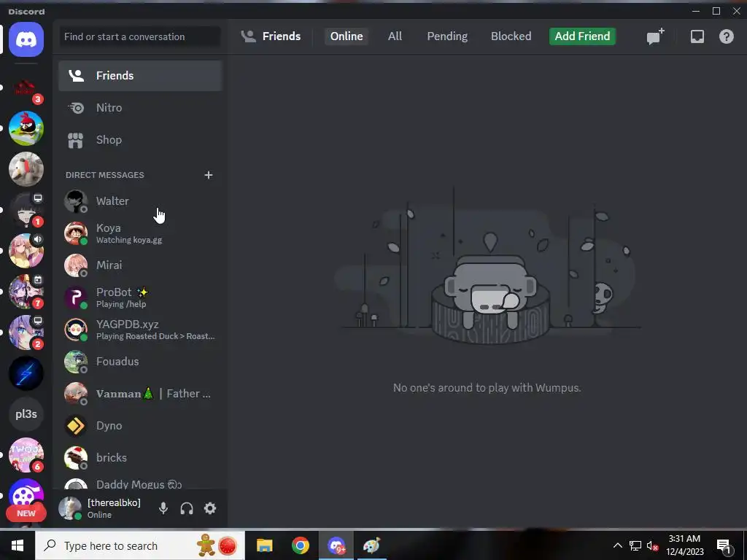The image size is (747, 560).
Task: Create a new DM with plus icon
Action: click(x=208, y=175)
